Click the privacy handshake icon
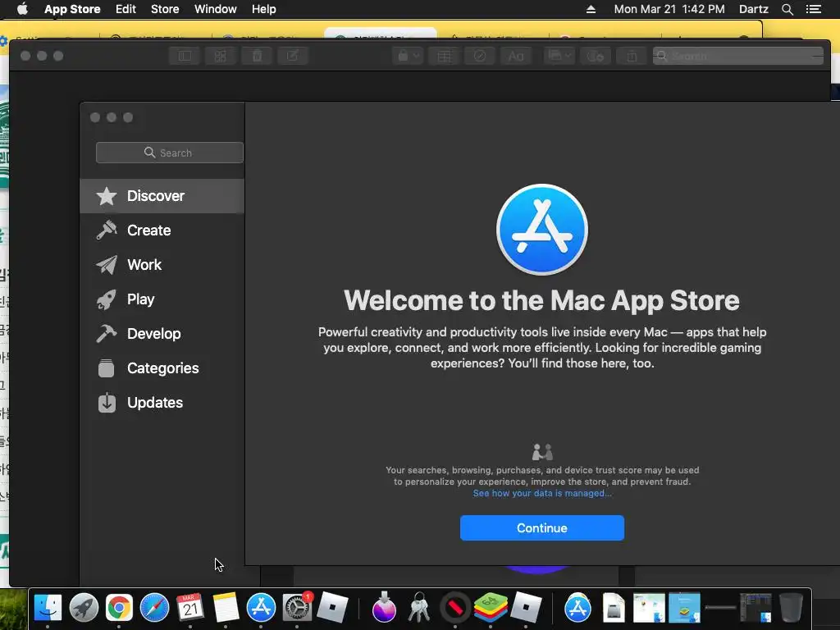 point(541,452)
